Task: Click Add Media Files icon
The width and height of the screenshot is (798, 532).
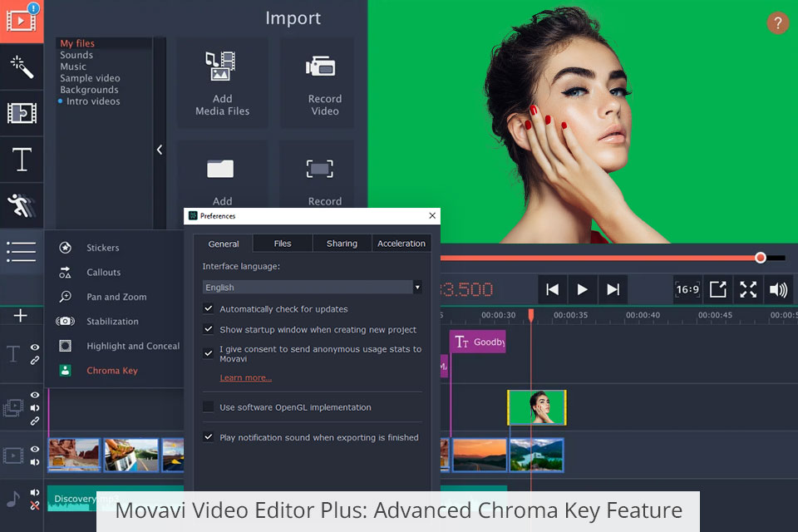Action: (x=221, y=66)
